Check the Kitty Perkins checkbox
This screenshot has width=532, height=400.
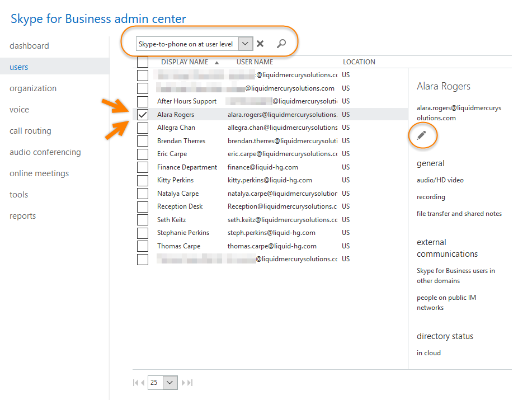(143, 180)
